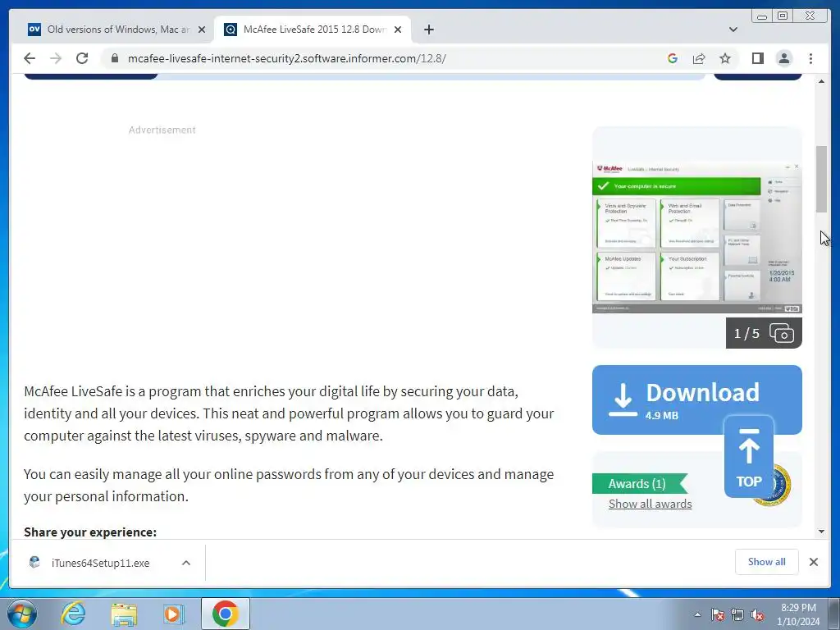This screenshot has width=840, height=630.
Task: Open a new tab
Action: [x=428, y=30]
